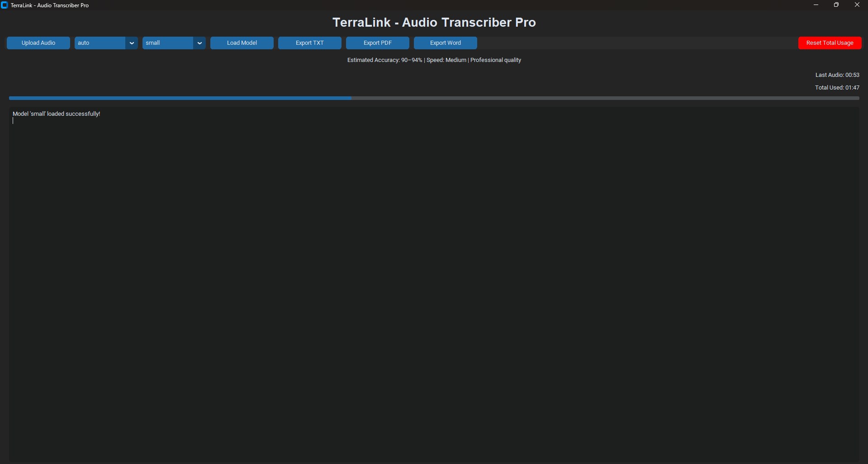The image size is (868, 464).
Task: Click the chevron arrow on the language selector
Action: point(132,43)
